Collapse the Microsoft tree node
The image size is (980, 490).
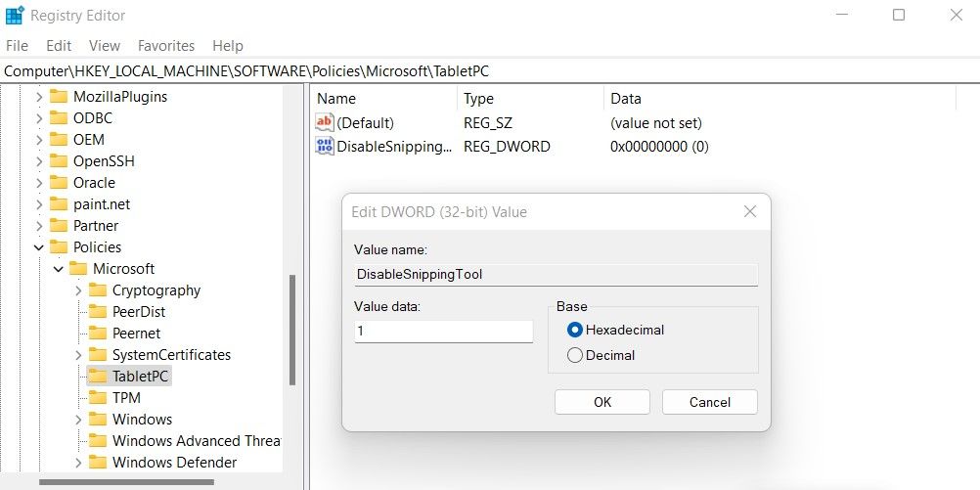point(59,269)
